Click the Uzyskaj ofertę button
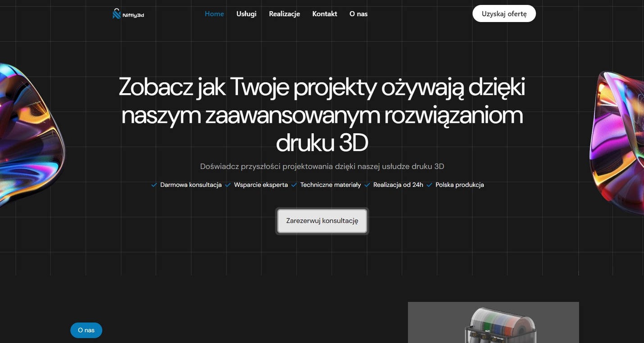The width and height of the screenshot is (644, 343). tap(504, 13)
